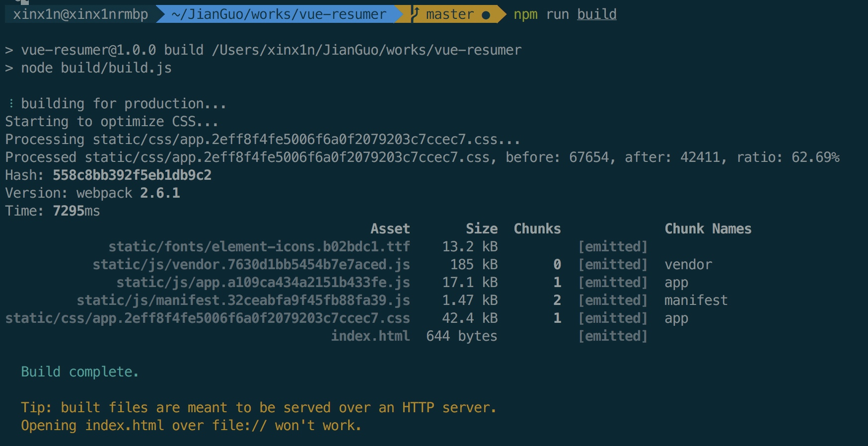Select the hash 558c8bb392f5eb1db9c2
Image resolution: width=868 pixels, height=446 pixels.
[132, 175]
